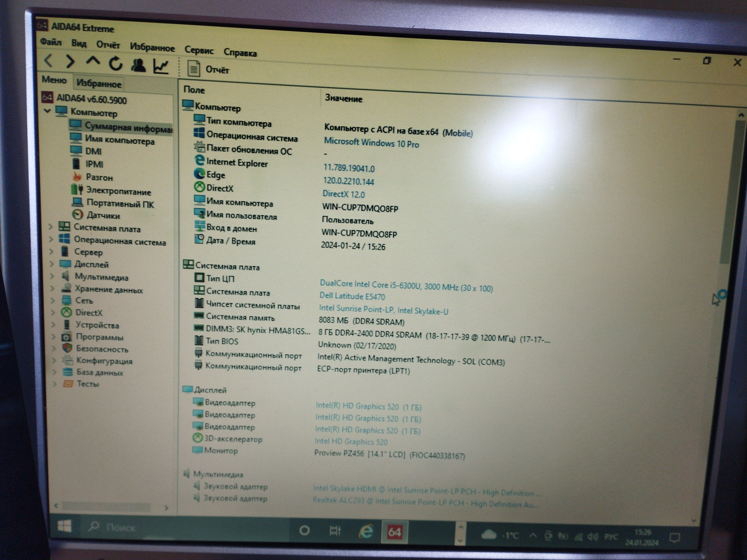
Task: Click the База данных tree icon
Action: 68,372
